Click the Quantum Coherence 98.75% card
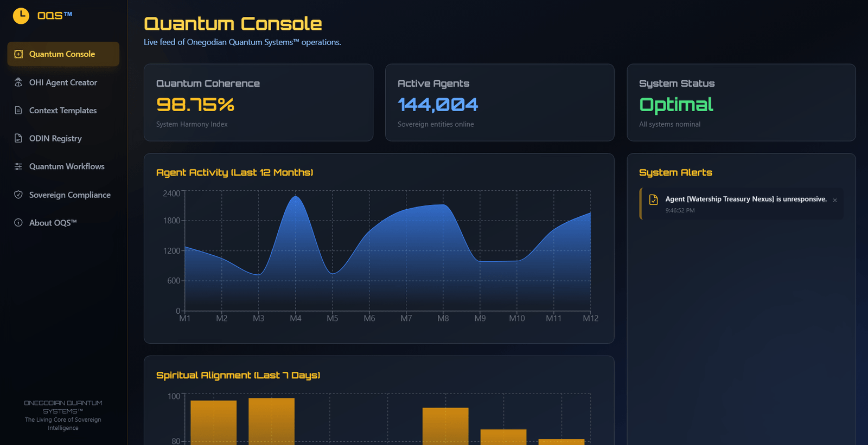The image size is (868, 445). 258,102
